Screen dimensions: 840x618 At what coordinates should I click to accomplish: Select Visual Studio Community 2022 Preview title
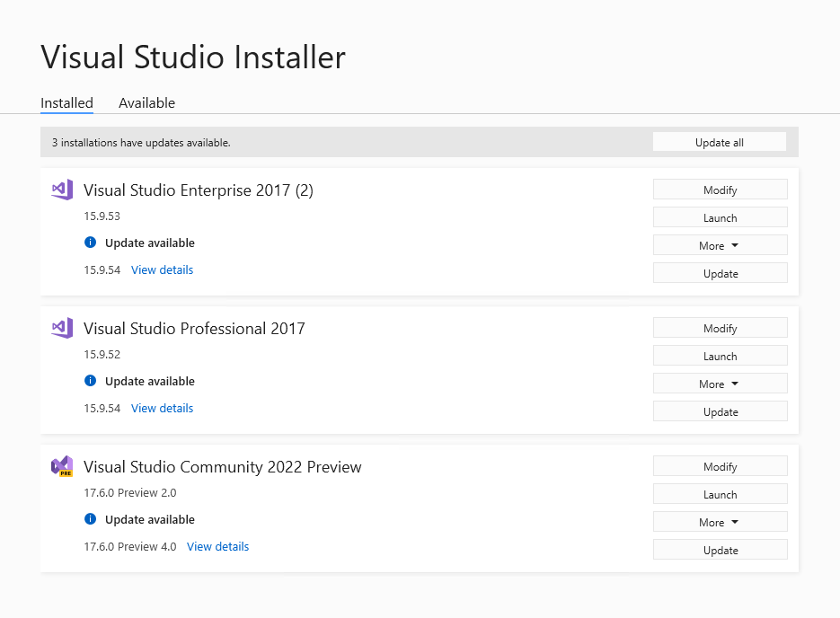click(222, 467)
